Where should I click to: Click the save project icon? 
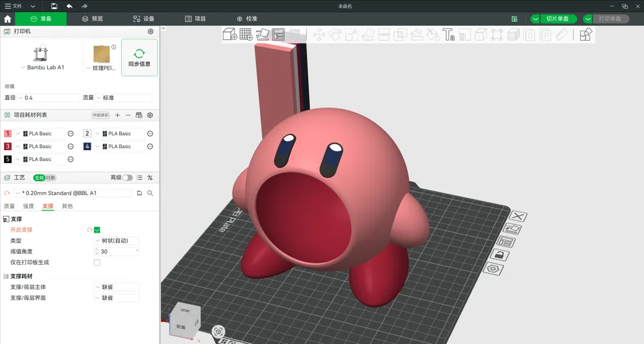[54, 6]
